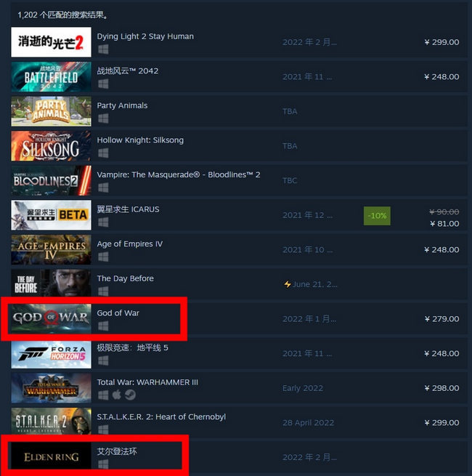Click the macOS icon under Total War: WARHAMMER III

(x=116, y=395)
